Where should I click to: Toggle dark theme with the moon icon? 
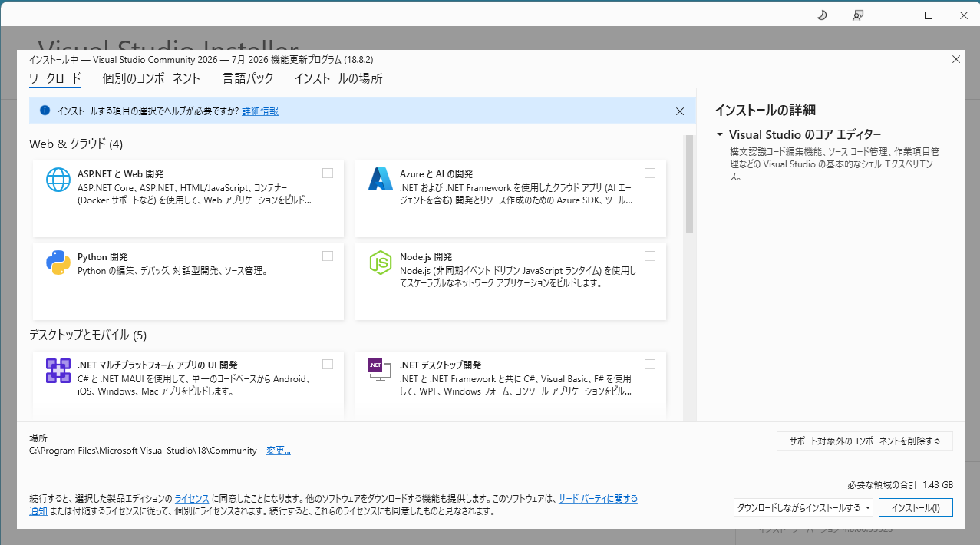[x=821, y=15]
